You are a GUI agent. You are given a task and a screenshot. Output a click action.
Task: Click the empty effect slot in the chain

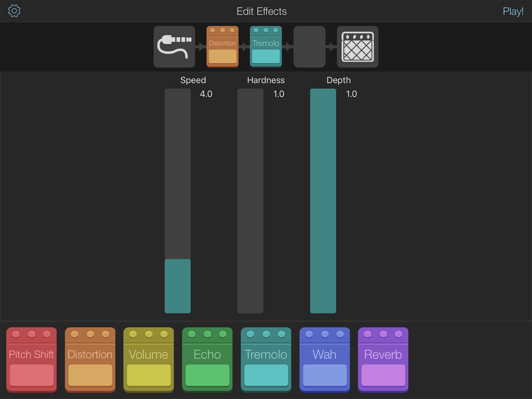[x=309, y=47]
